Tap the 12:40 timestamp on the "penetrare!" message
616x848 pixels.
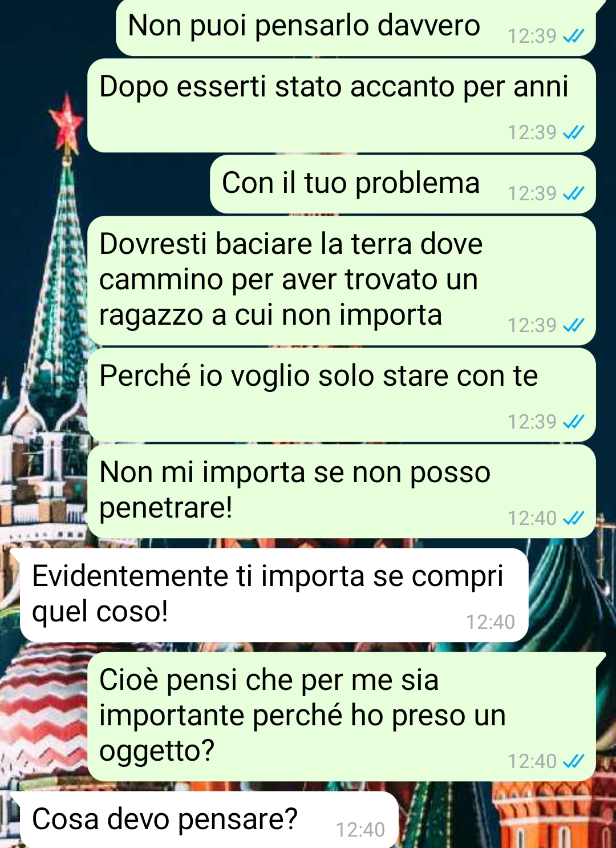(x=532, y=519)
